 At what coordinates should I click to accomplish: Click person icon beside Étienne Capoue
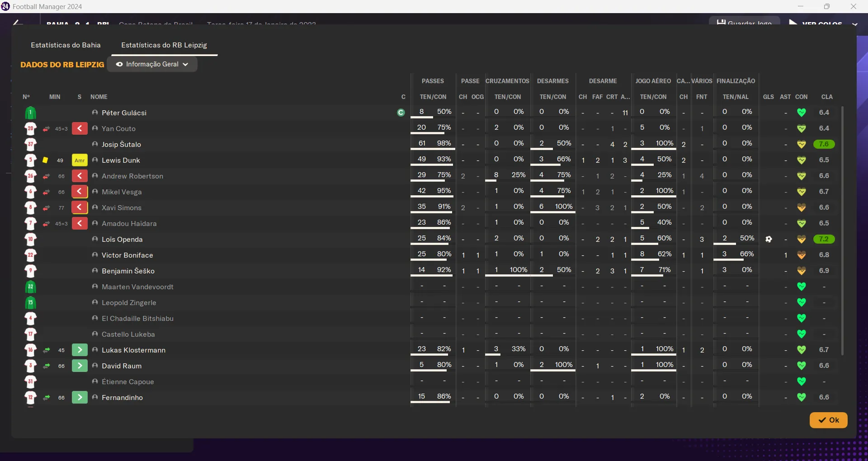tap(95, 381)
